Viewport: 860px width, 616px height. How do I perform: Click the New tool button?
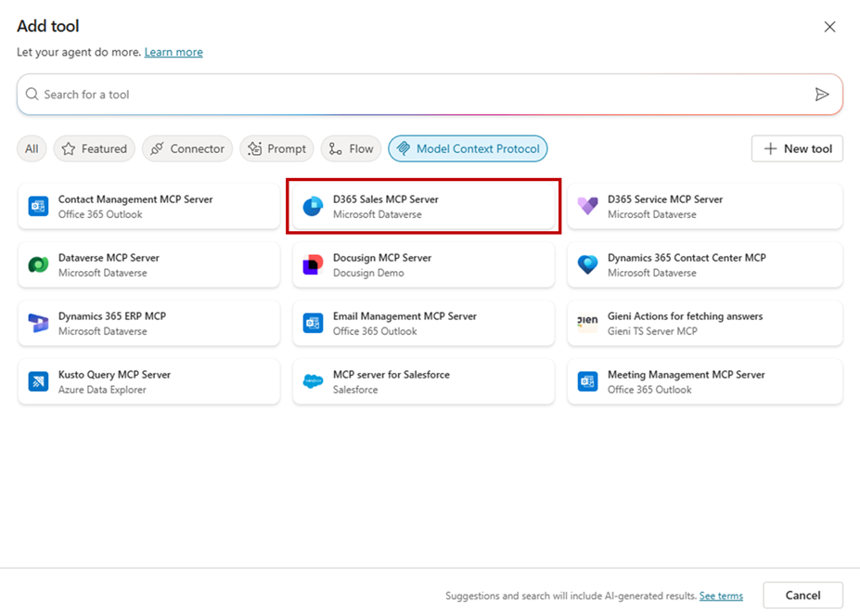tap(797, 148)
